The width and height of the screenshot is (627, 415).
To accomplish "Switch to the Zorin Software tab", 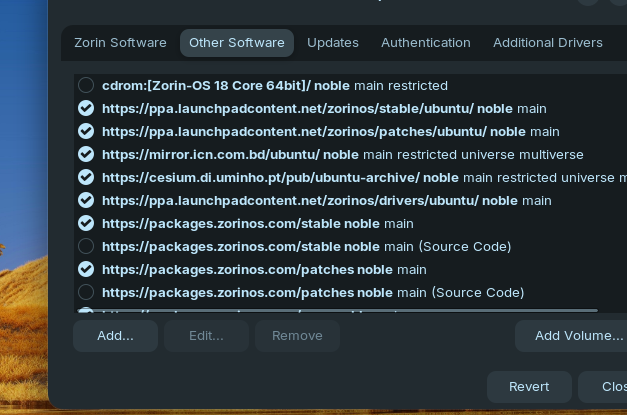I will 120,43.
